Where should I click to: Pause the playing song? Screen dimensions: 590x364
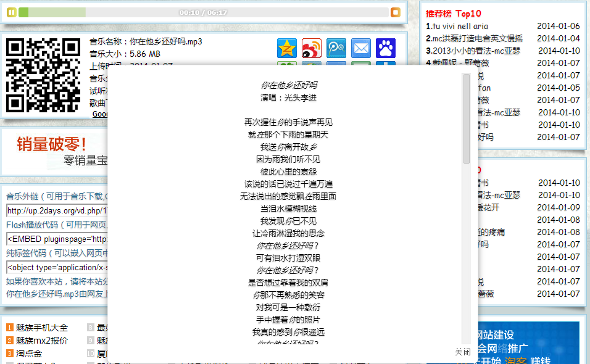[11, 12]
